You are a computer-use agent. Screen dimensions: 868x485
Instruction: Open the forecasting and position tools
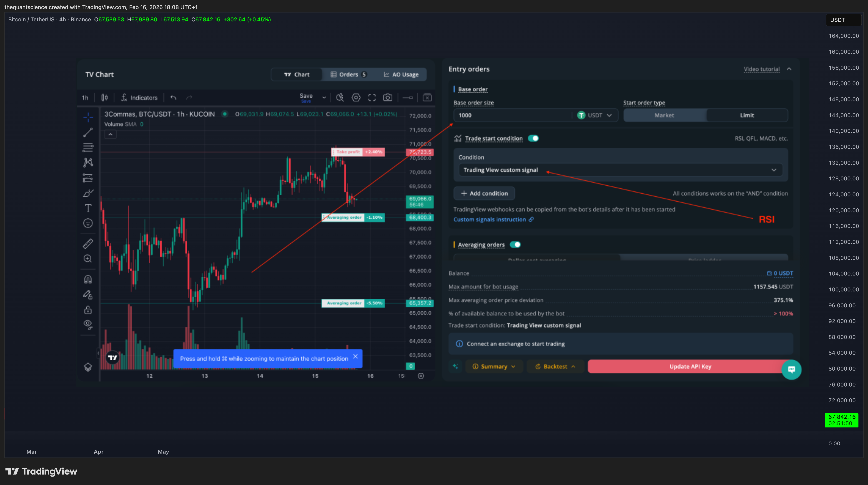tap(88, 178)
